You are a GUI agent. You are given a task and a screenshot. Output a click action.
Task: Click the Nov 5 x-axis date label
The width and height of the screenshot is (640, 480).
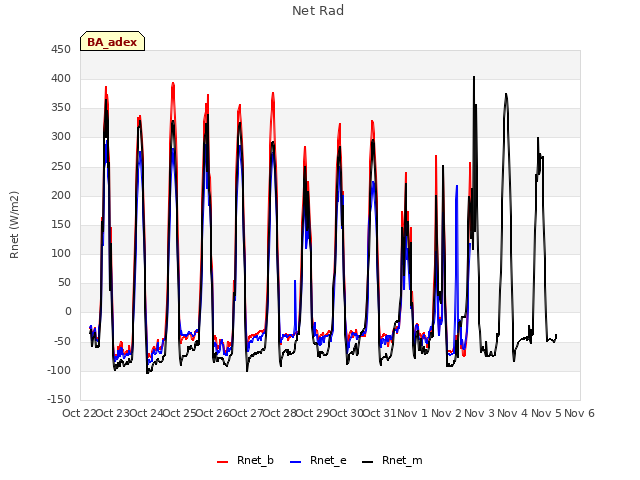[547, 413]
